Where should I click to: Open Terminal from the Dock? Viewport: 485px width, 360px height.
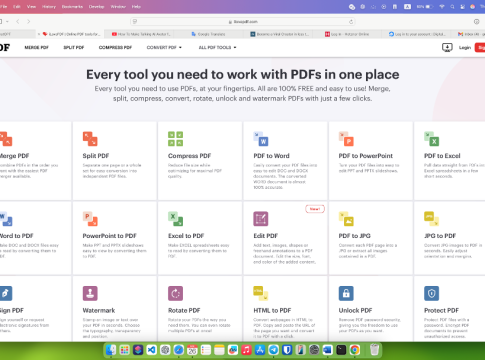tap(341, 350)
